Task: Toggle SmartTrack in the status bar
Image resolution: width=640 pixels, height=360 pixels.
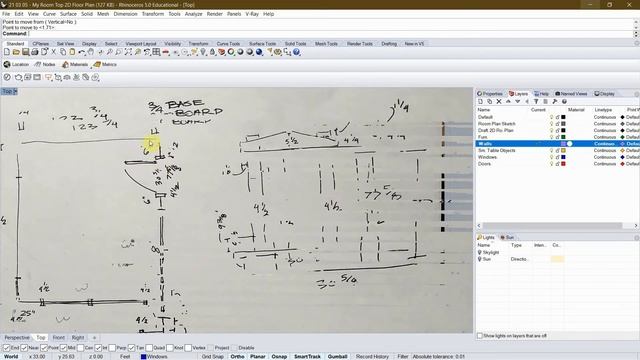Action: click(307, 356)
